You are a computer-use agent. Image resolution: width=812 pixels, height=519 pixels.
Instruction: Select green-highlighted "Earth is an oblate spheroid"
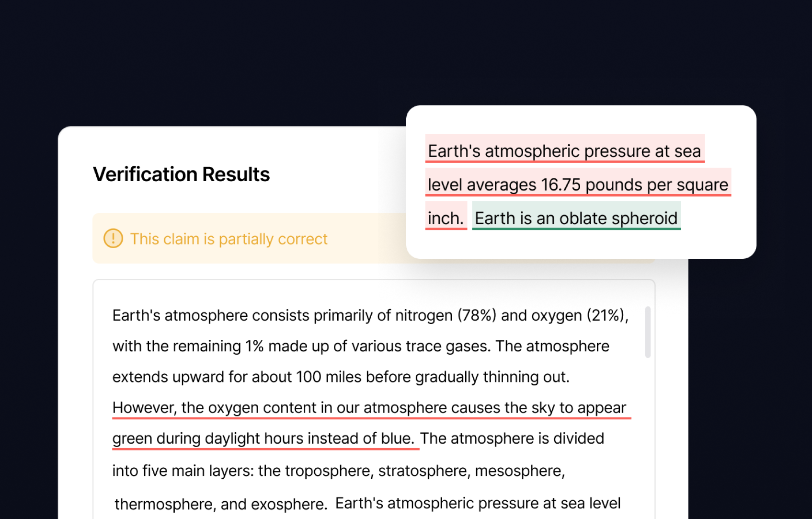coord(576,219)
